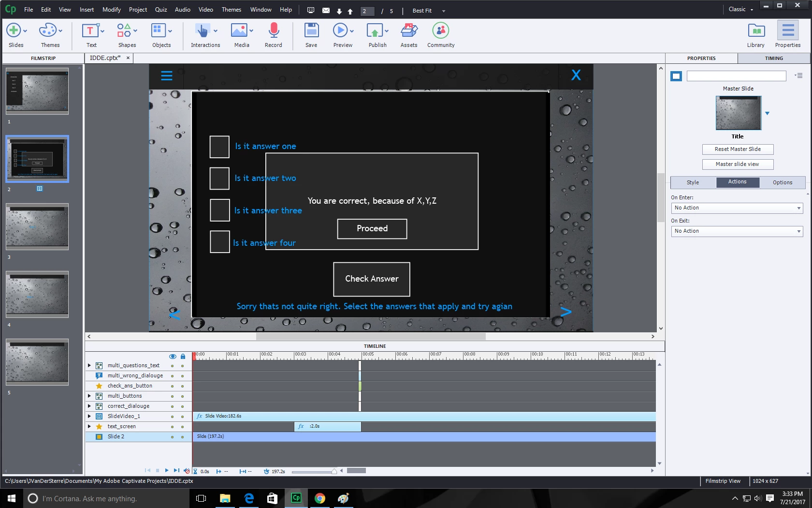Click the Shapes toolbar icon
The height and width of the screenshot is (508, 812).
point(124,31)
